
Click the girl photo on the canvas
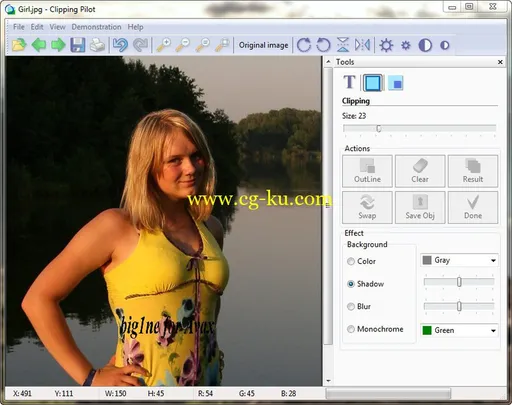[163, 221]
